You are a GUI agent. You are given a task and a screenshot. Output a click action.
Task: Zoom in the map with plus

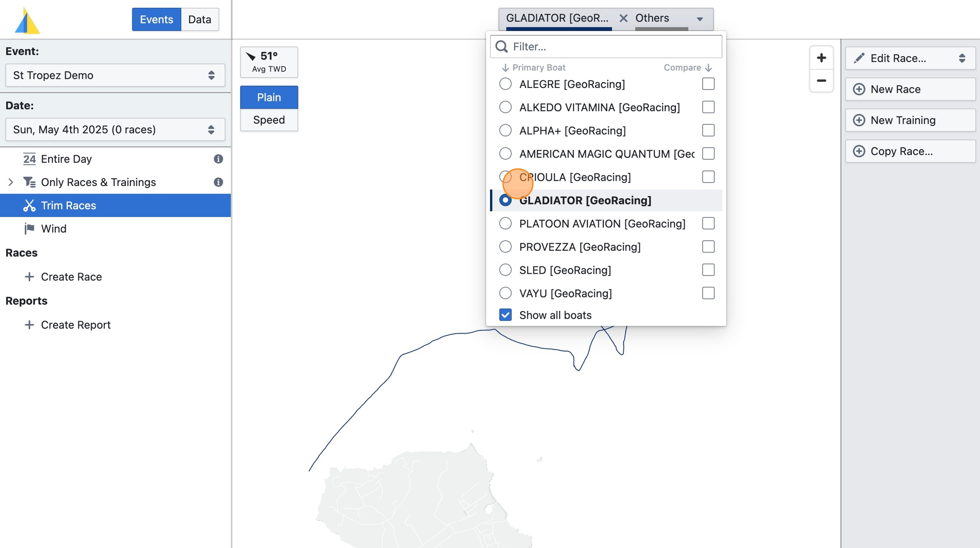821,58
